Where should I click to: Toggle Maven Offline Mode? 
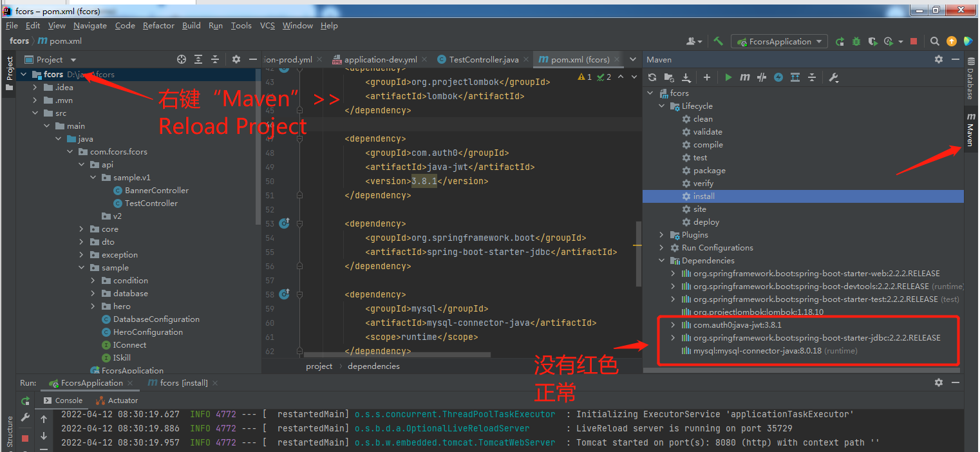coord(762,77)
